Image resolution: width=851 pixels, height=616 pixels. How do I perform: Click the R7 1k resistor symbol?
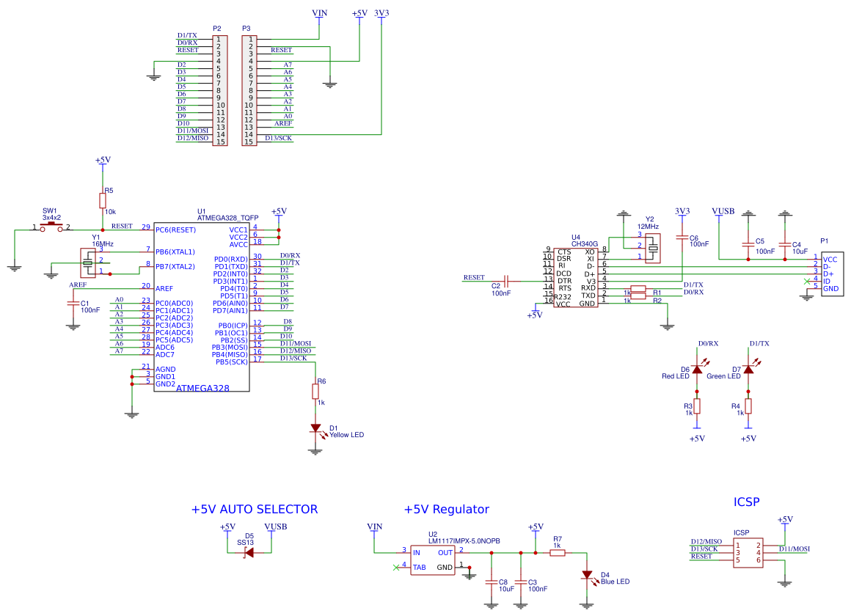tap(558, 551)
